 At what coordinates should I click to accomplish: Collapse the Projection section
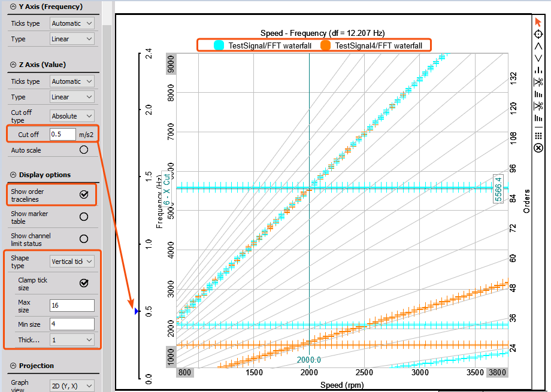13,366
